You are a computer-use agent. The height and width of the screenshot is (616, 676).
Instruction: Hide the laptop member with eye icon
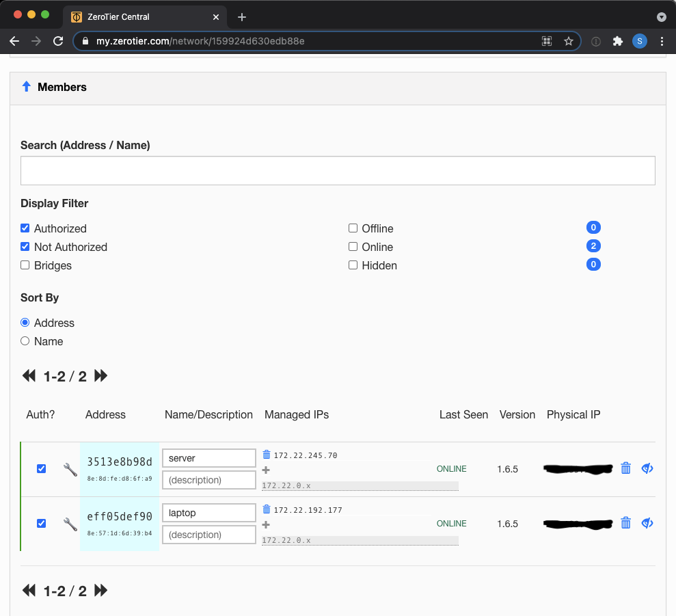647,523
